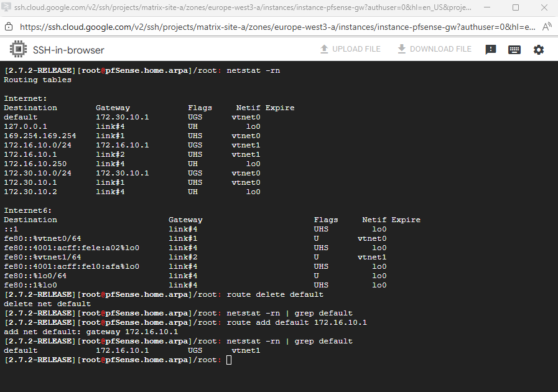Click the 'Internet:' heading
The image size is (558, 392).
26,98
